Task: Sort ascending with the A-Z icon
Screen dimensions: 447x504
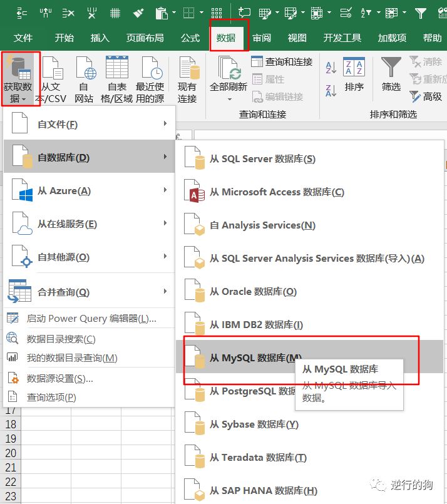Action: [331, 68]
